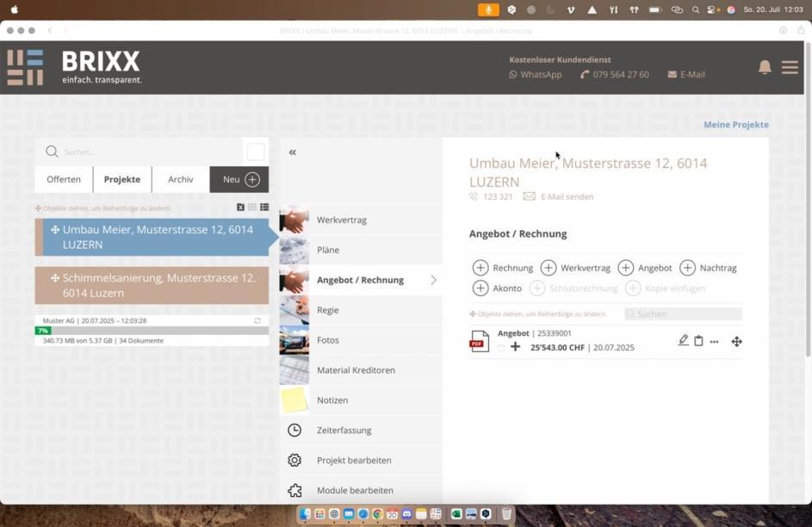The width and height of the screenshot is (812, 527).
Task: Click the page vertical scrollbar
Action: pyautogui.click(x=808, y=199)
